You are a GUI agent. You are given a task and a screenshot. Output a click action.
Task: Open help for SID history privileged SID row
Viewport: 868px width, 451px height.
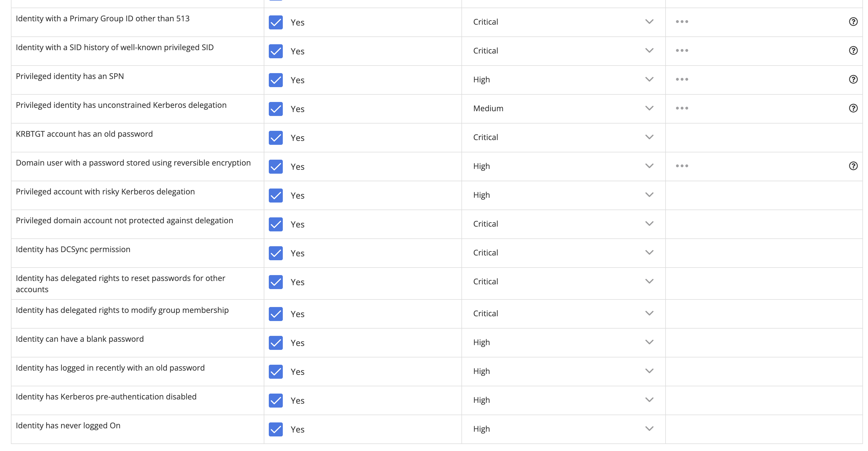point(853,50)
